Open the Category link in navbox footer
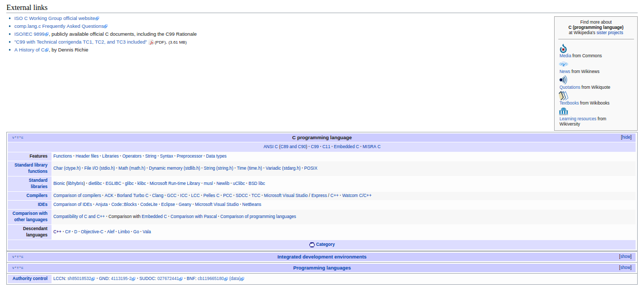This screenshot has width=644, height=290. (325, 245)
